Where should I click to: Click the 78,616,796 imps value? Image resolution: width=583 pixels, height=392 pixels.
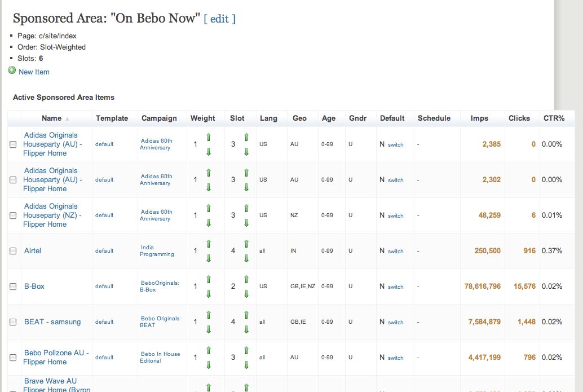[x=483, y=287]
